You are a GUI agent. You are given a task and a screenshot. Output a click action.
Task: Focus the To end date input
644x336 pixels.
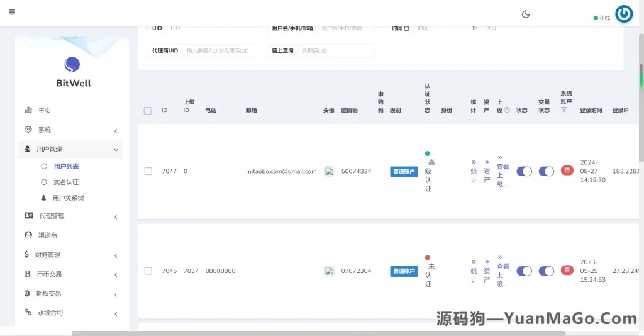click(508, 28)
